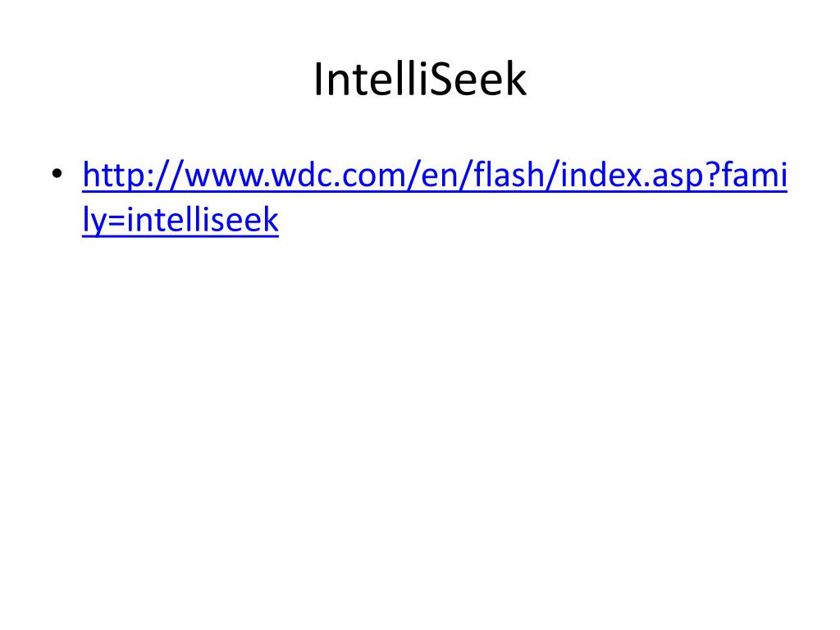The image size is (840, 630).
Task: Click the equals sign in 'ly=intelliseek'
Action: point(116,221)
